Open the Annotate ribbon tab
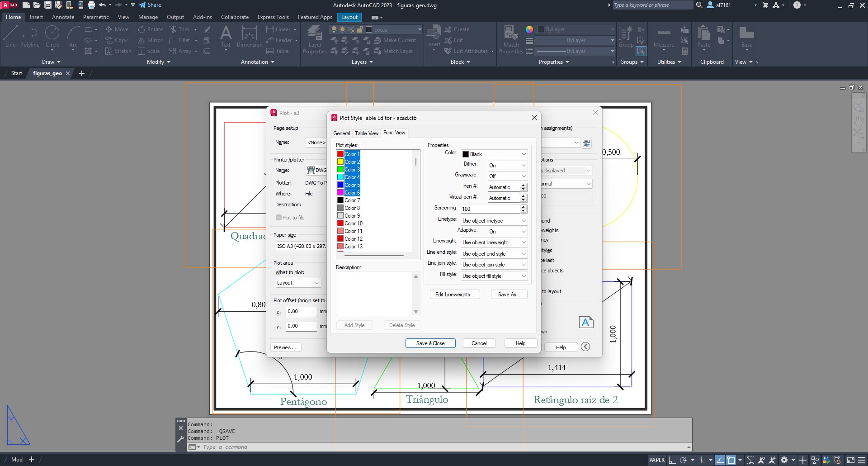Screen dimensions: 868x466 click(x=63, y=17)
